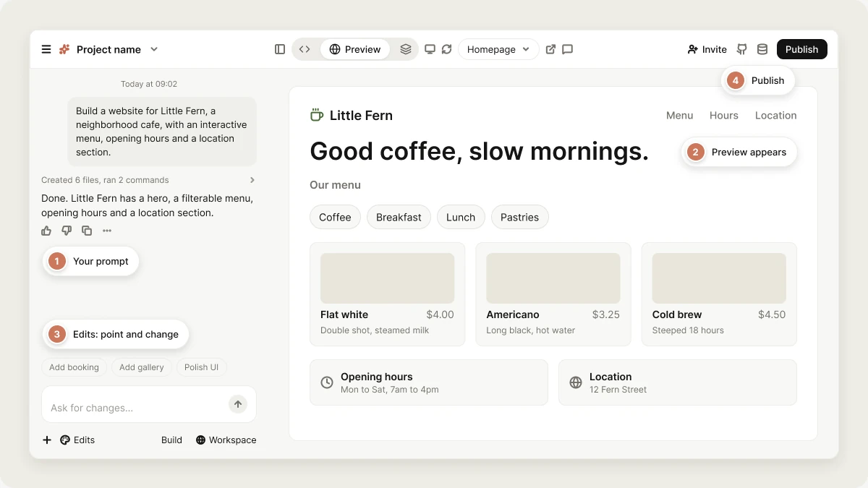Expand the Project name dropdown chevron

[154, 49]
